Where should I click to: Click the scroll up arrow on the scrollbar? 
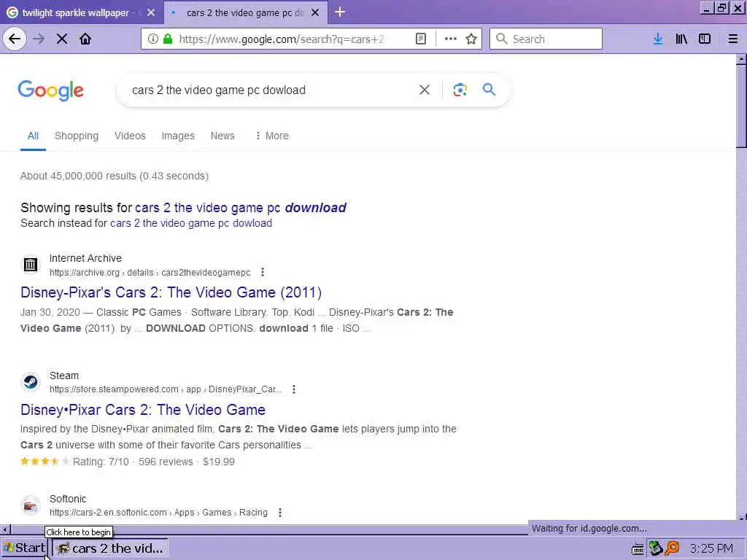pyautogui.click(x=741, y=60)
